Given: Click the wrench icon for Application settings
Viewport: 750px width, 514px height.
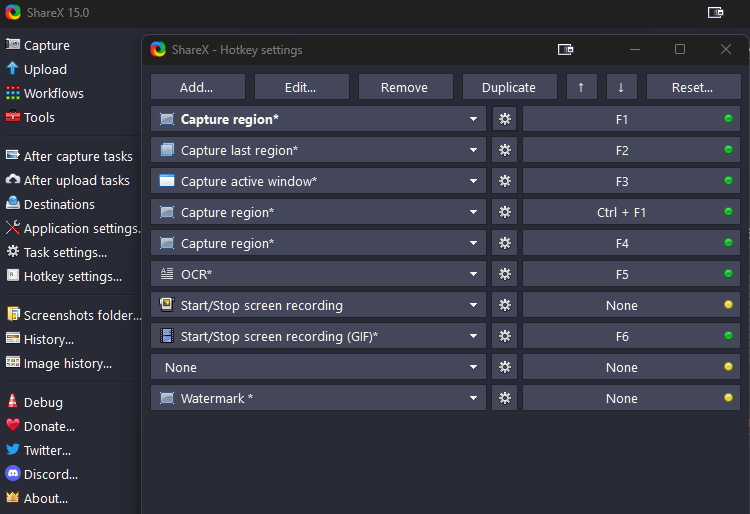Looking at the screenshot, I should pos(13,228).
